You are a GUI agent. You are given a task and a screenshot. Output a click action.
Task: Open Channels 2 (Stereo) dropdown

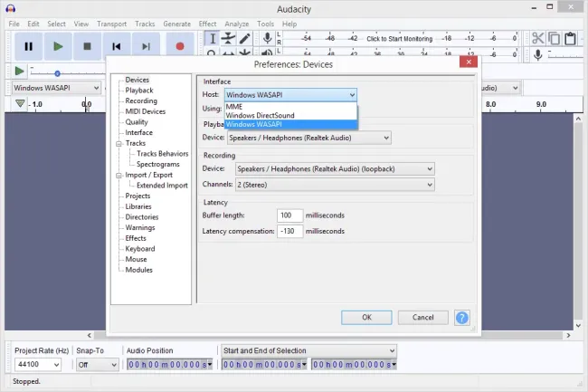point(335,185)
